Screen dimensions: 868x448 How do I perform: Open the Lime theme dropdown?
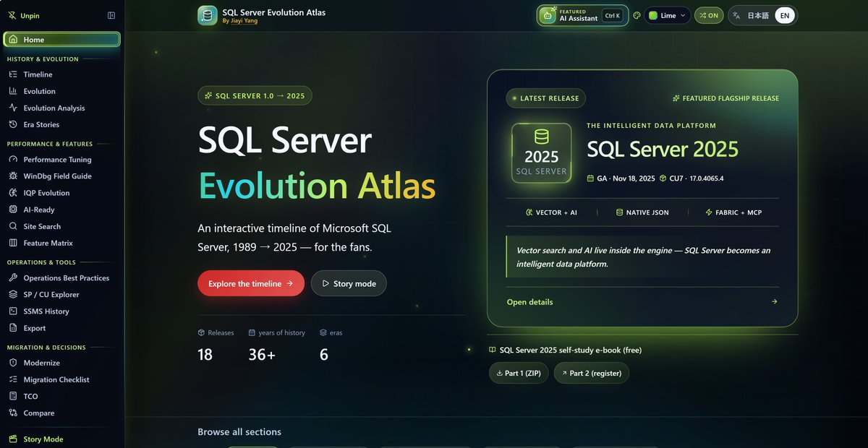point(668,15)
